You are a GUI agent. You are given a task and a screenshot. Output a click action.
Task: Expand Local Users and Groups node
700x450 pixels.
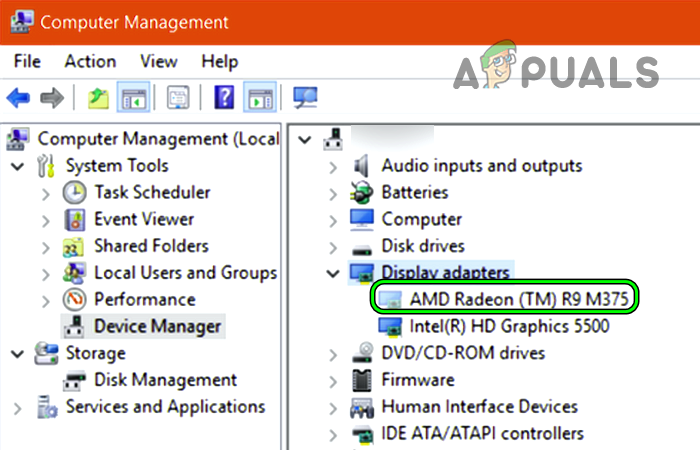[x=46, y=275]
